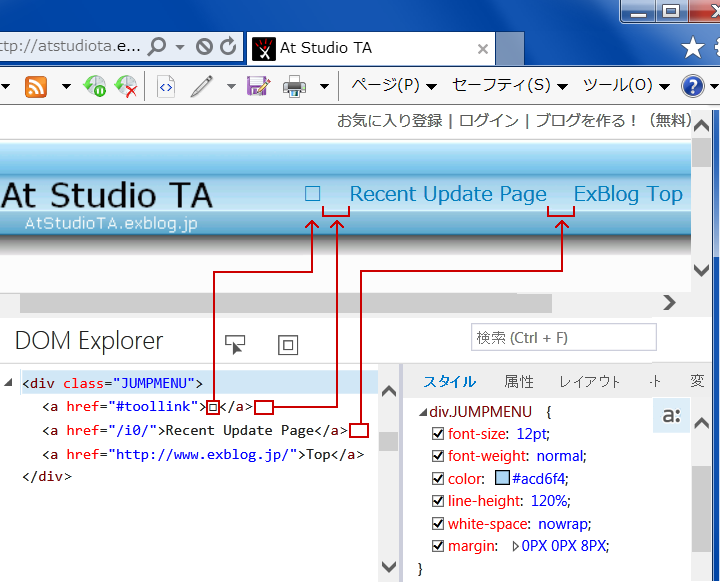Click the printer icon
This screenshot has height=582, width=720.
point(294,86)
